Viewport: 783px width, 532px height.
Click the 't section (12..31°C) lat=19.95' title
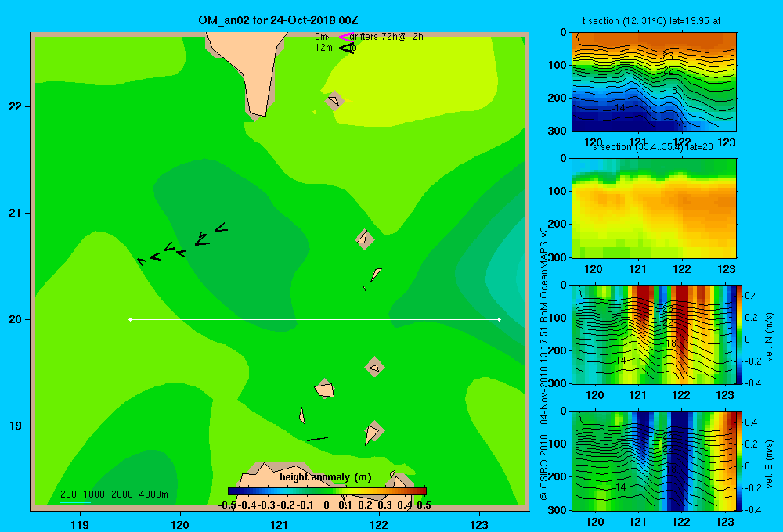point(651,21)
